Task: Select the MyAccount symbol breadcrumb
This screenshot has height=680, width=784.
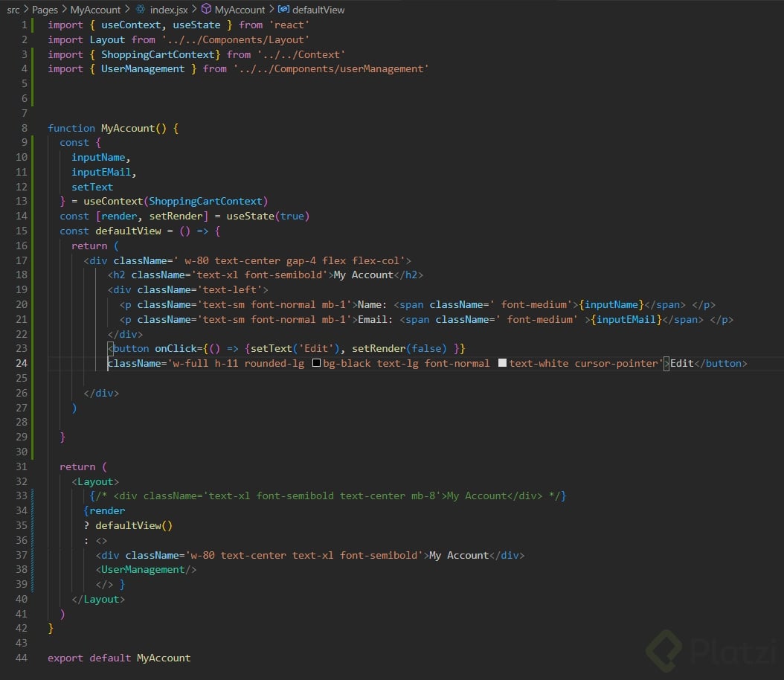Action: tap(240, 10)
